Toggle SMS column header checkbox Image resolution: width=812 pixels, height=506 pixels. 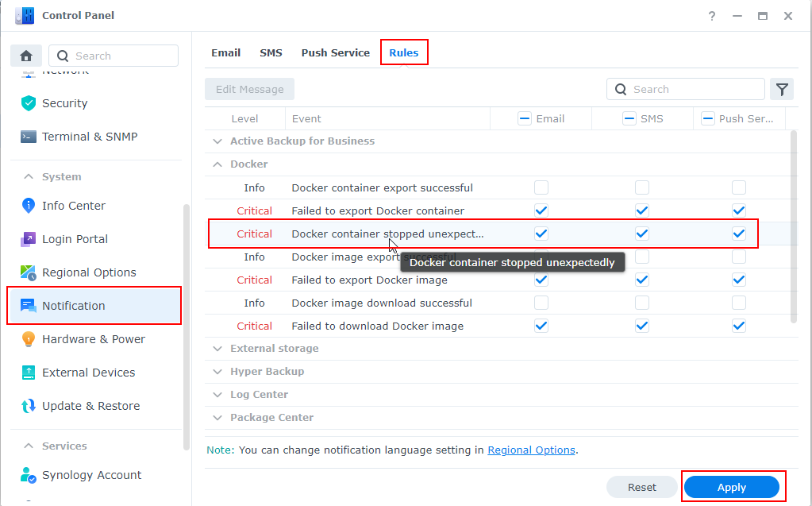629,118
